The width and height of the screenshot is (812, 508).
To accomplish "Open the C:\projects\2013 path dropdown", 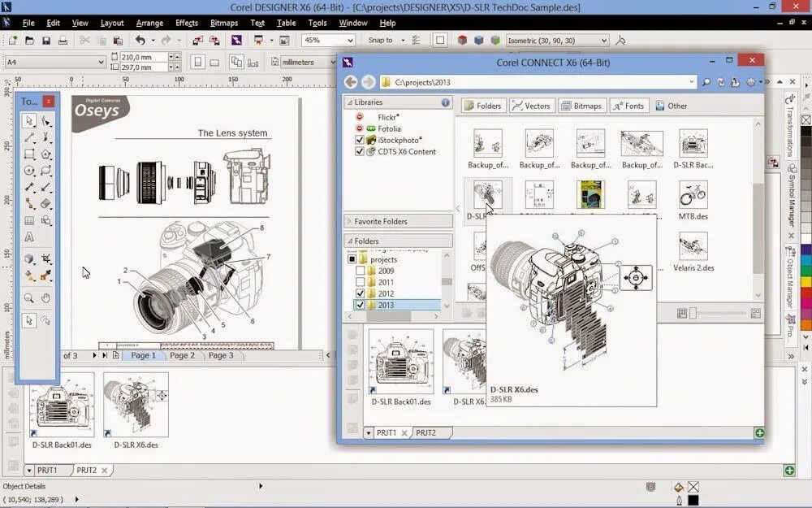I will tap(691, 82).
